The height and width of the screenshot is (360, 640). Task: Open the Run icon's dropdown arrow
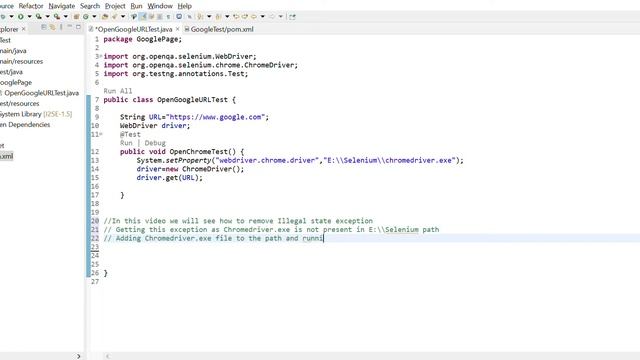tap(29, 17)
